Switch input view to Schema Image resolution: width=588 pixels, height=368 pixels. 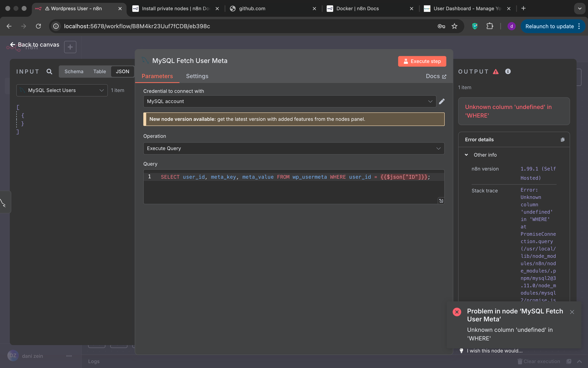pos(74,71)
